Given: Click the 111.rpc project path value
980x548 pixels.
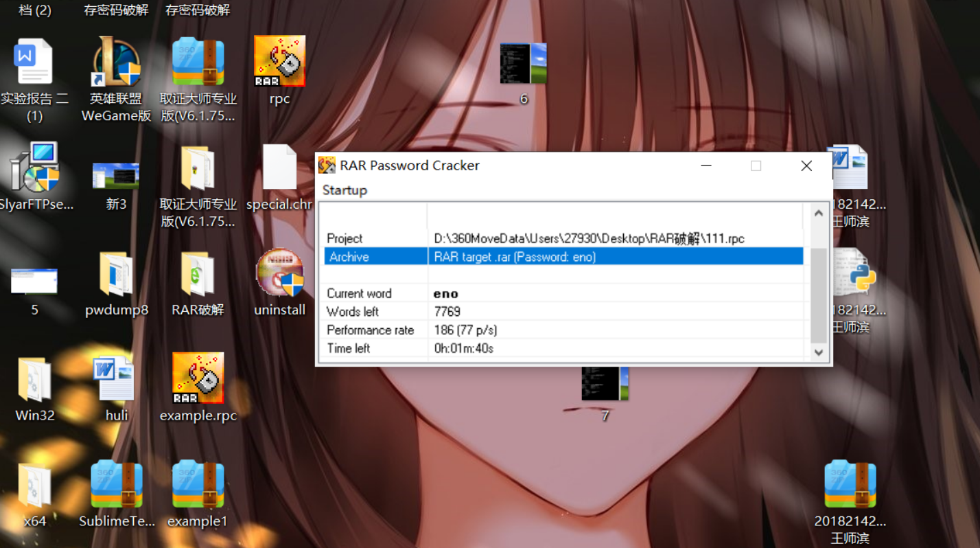Looking at the screenshot, I should click(590, 238).
